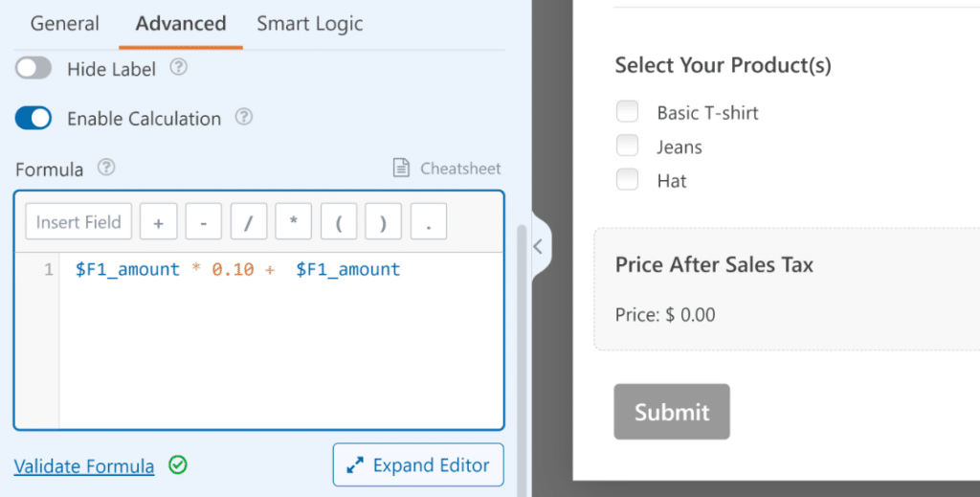Open the Insert Field dropdown
The height and width of the screenshot is (497, 980).
pyautogui.click(x=78, y=222)
